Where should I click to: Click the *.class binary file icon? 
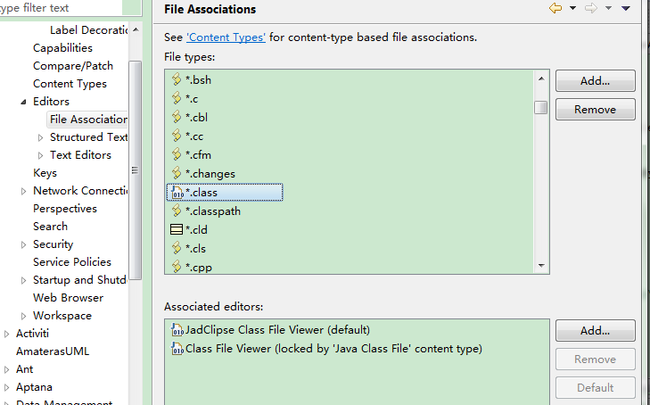click(x=177, y=192)
